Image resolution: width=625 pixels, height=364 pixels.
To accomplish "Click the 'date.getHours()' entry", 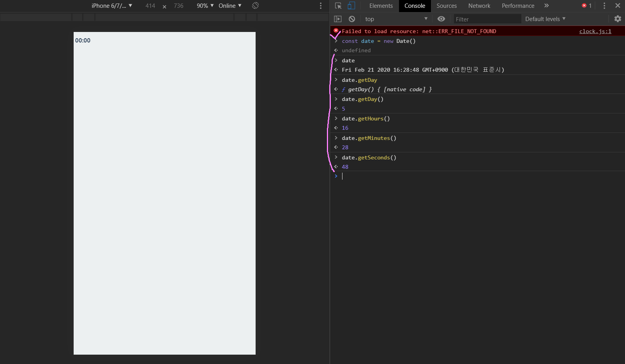I will point(365,118).
